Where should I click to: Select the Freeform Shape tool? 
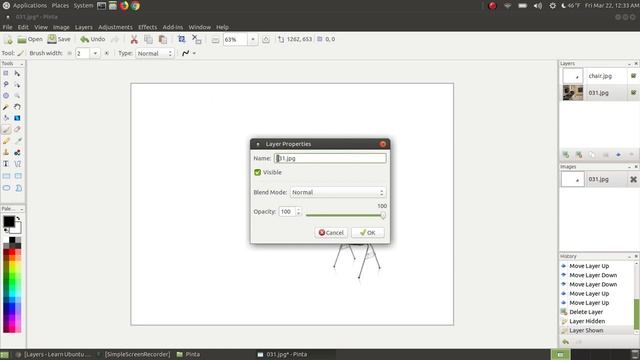click(18, 188)
